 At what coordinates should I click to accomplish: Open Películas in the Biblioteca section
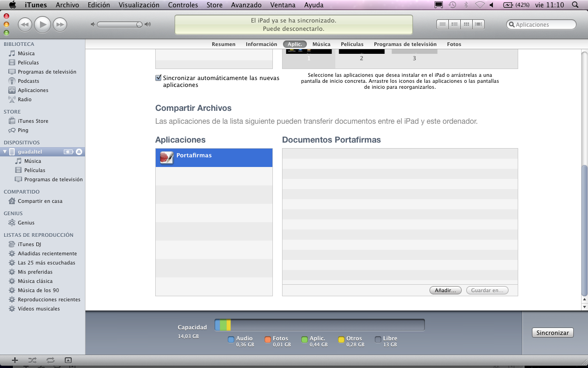coord(28,63)
